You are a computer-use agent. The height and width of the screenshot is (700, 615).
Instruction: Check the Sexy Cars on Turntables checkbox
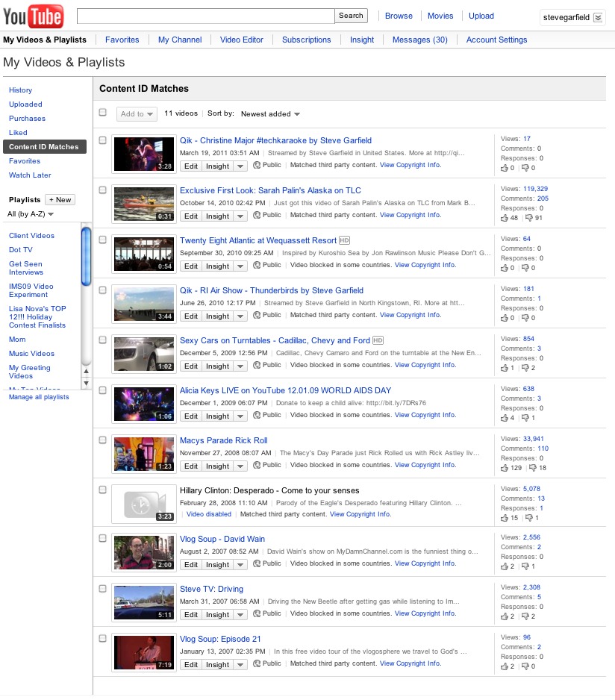(x=103, y=340)
